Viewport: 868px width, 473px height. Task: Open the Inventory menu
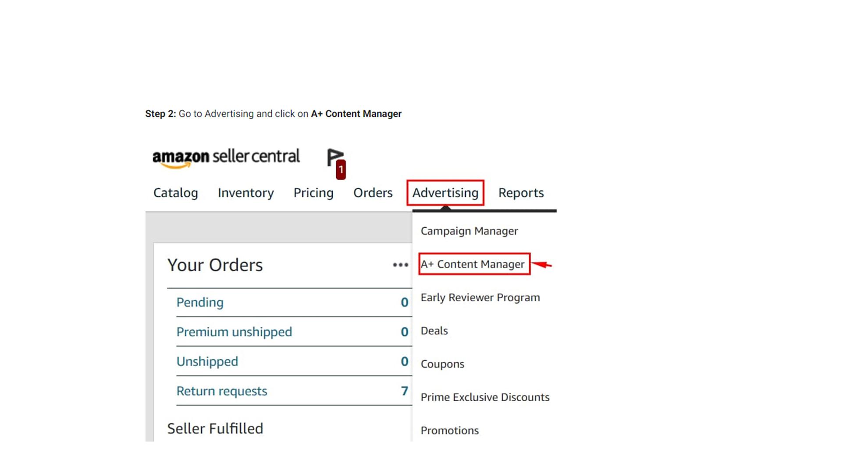pos(245,193)
